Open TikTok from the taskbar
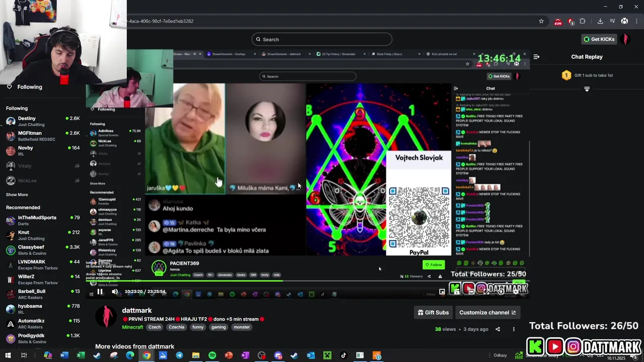The height and width of the screenshot is (362, 644). tap(344, 355)
